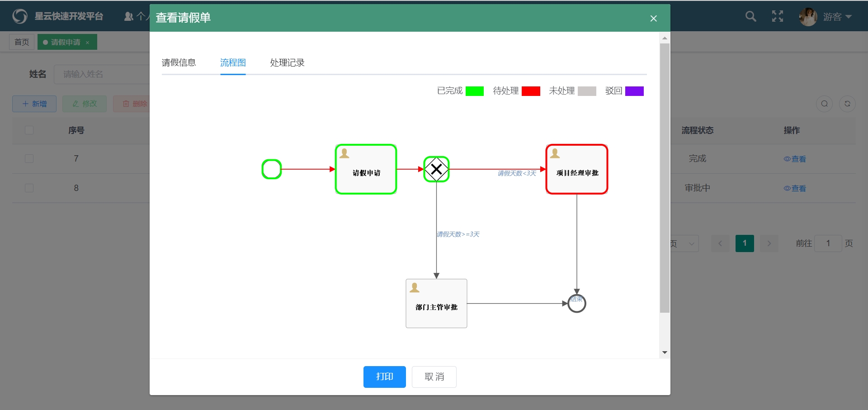Toggle the select-all checkbox in the table header

tap(29, 130)
